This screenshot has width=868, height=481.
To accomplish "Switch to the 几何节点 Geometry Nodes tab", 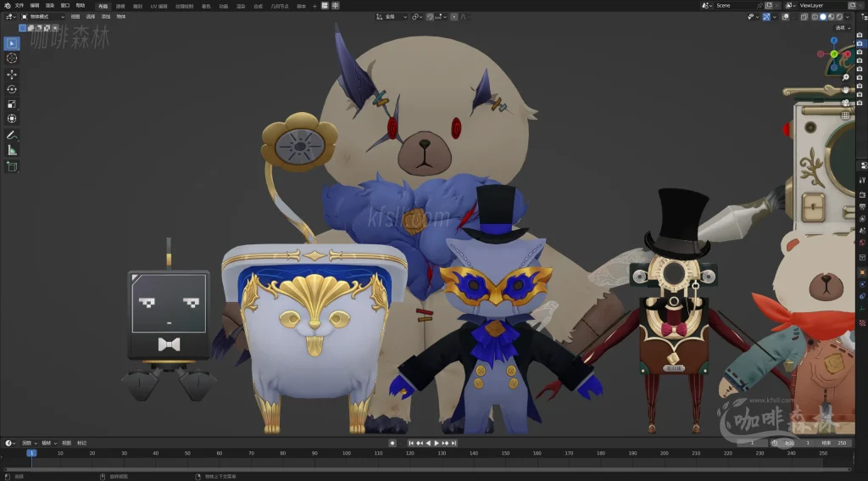I will click(x=280, y=6).
